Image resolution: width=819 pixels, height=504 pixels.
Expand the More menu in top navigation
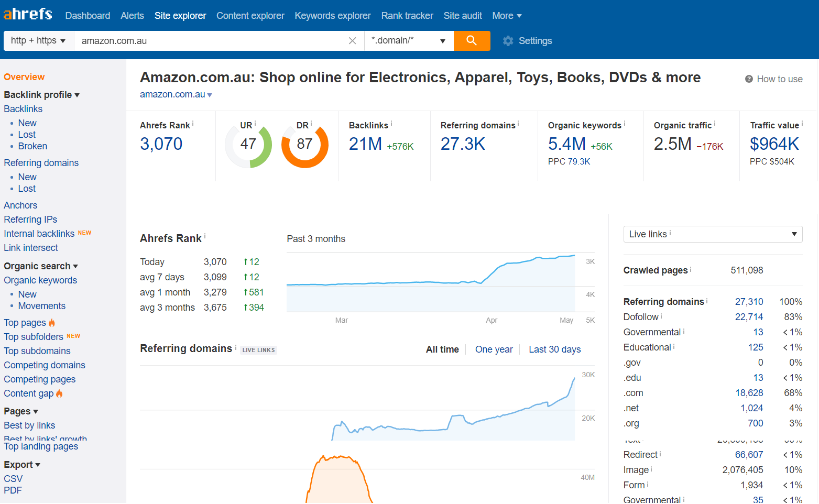click(x=506, y=16)
